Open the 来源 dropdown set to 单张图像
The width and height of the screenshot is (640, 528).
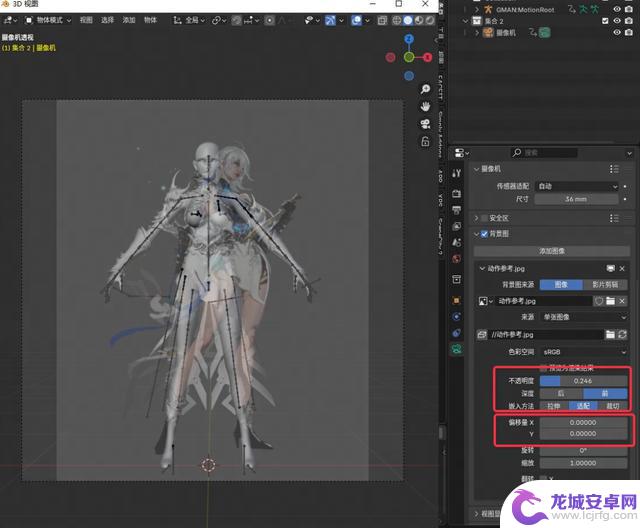coord(584,317)
